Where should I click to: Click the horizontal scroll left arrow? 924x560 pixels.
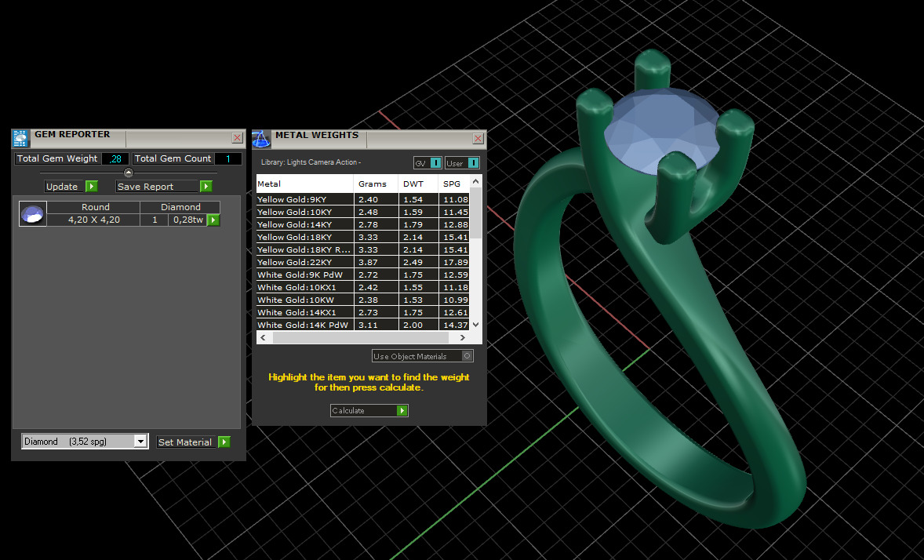pos(263,338)
